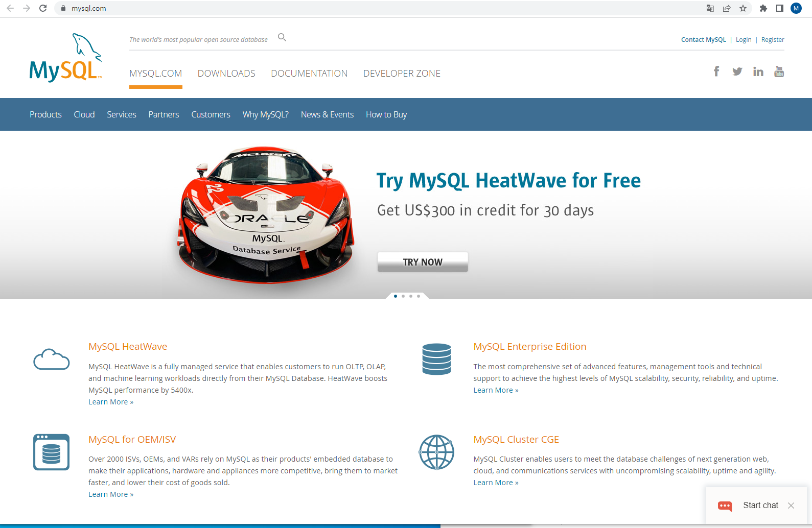
Task: Click the OEM/ISV database window icon
Action: click(x=51, y=452)
